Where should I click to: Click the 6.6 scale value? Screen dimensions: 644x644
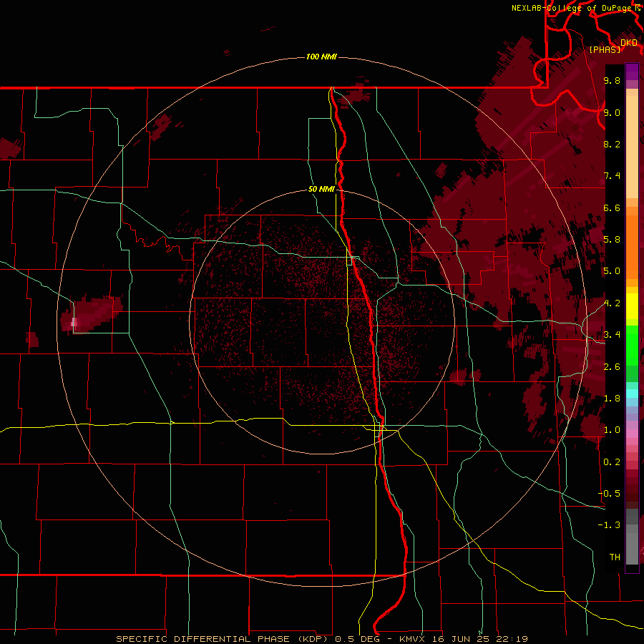(612, 208)
